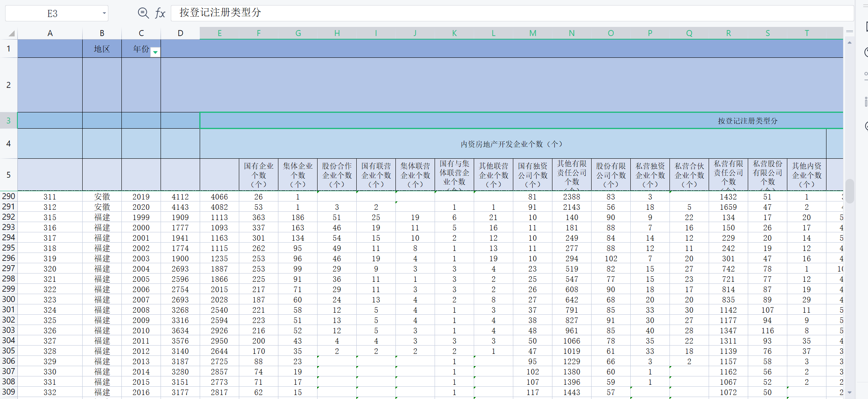Click the split handle above vertical scrollbar
868x399 pixels.
(x=849, y=31)
